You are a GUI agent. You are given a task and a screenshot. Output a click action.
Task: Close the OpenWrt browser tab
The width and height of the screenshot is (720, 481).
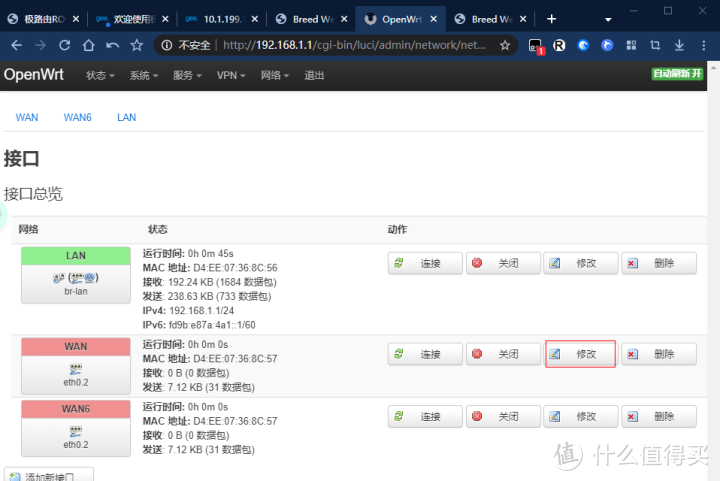(433, 19)
